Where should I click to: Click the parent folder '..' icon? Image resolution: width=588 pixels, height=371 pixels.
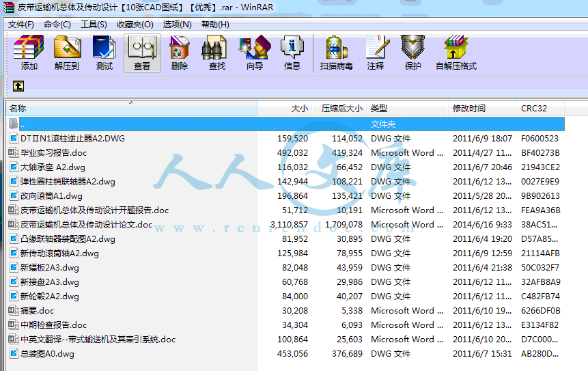point(13,124)
